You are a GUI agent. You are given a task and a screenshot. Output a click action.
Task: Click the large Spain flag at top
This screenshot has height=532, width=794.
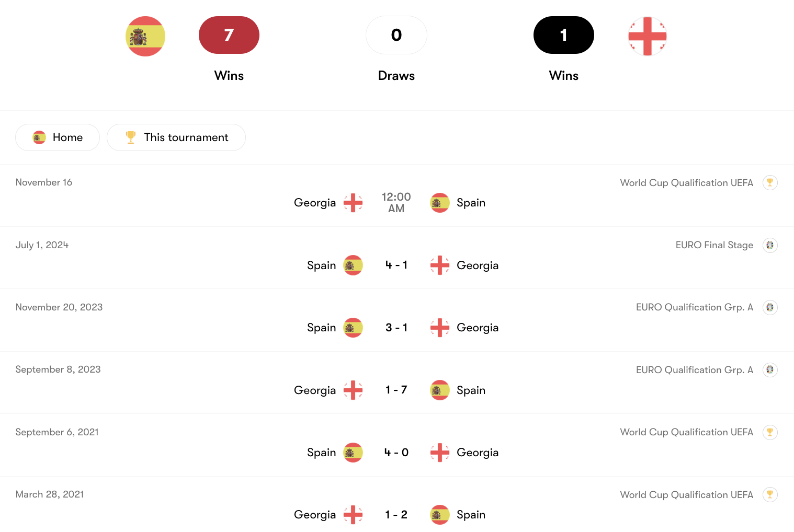coord(145,36)
